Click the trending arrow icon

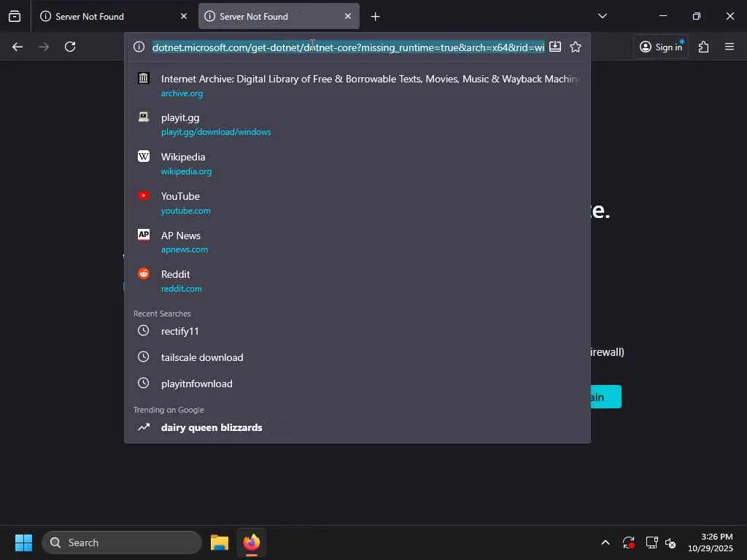click(x=144, y=427)
